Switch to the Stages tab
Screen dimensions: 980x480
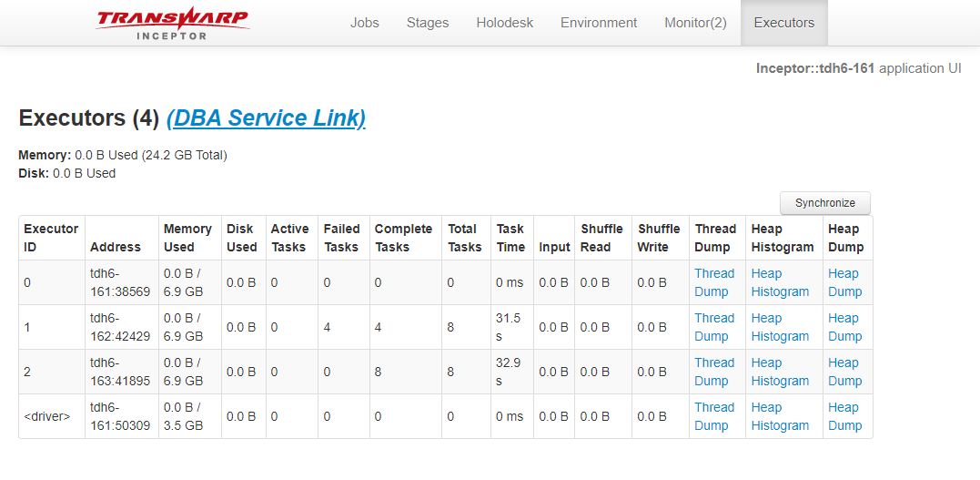tap(428, 23)
